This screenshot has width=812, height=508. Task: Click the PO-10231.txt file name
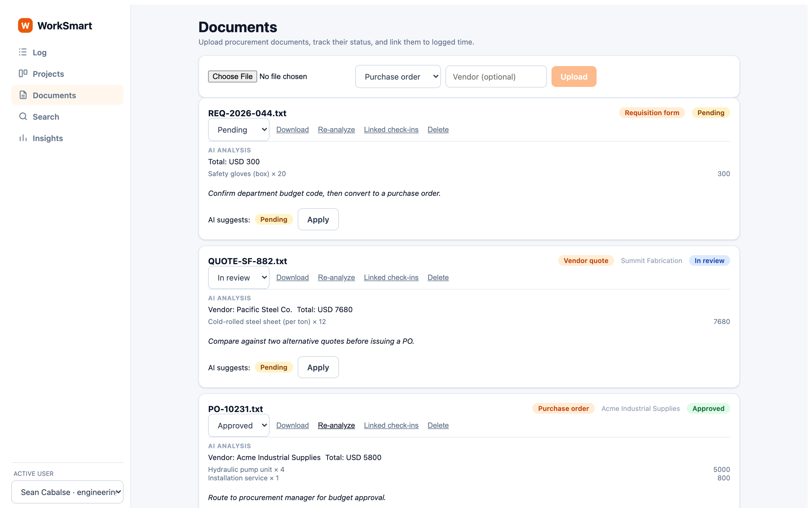[235, 409]
